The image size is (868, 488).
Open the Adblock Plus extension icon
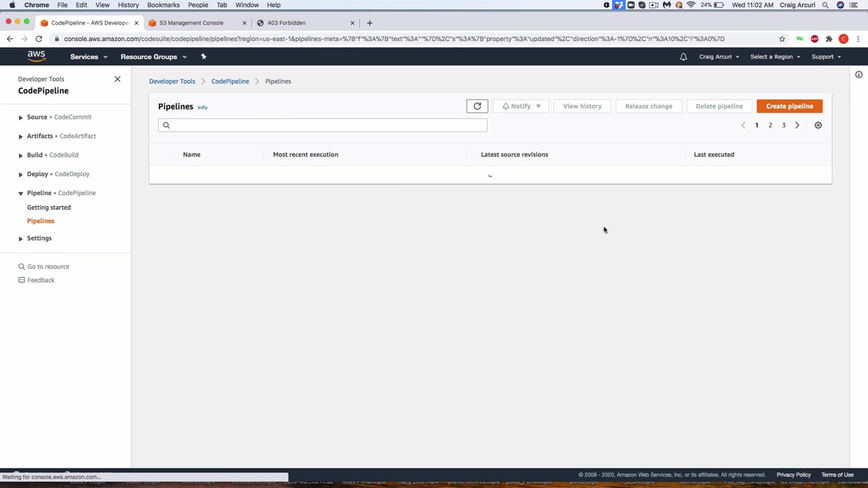pos(814,39)
